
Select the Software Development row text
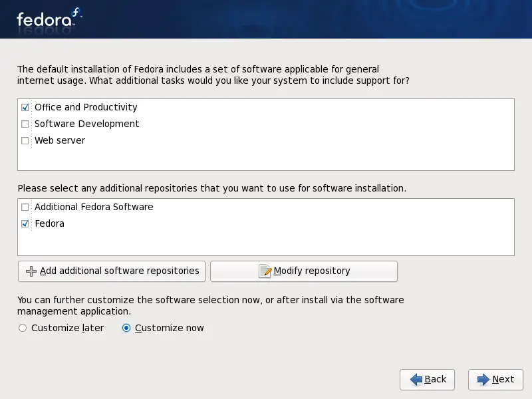(87, 124)
